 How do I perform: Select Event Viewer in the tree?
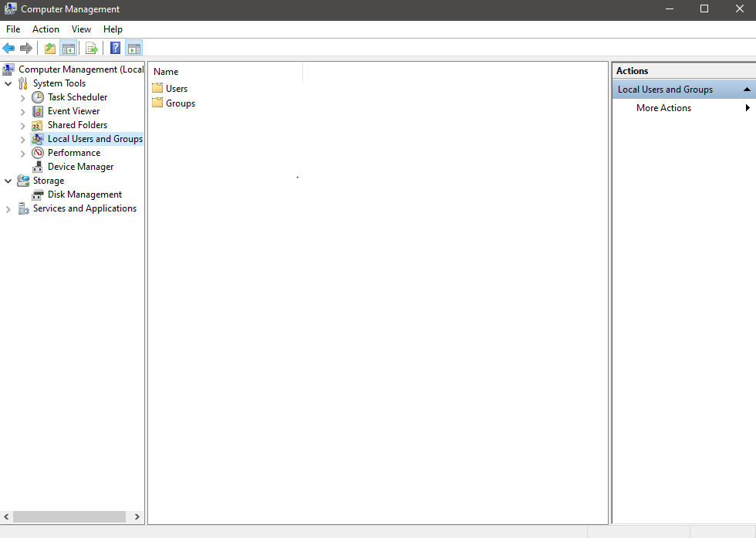click(x=74, y=111)
